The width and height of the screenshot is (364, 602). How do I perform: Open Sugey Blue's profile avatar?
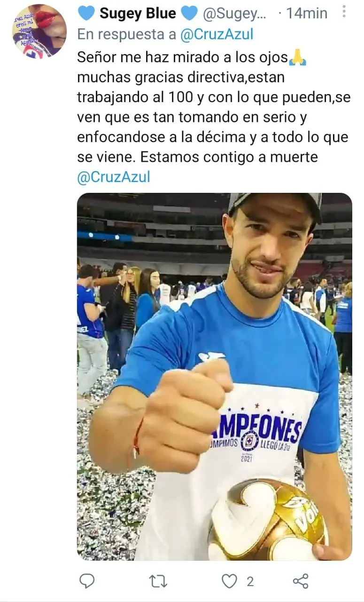point(39,32)
